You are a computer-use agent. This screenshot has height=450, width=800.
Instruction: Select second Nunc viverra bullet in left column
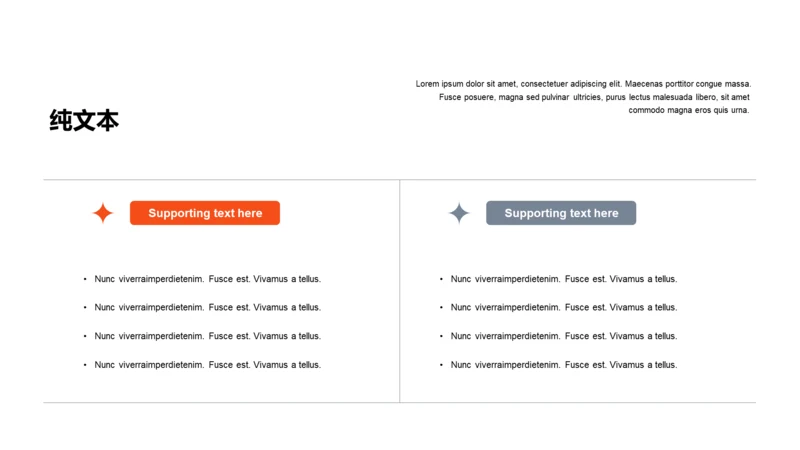203,308
